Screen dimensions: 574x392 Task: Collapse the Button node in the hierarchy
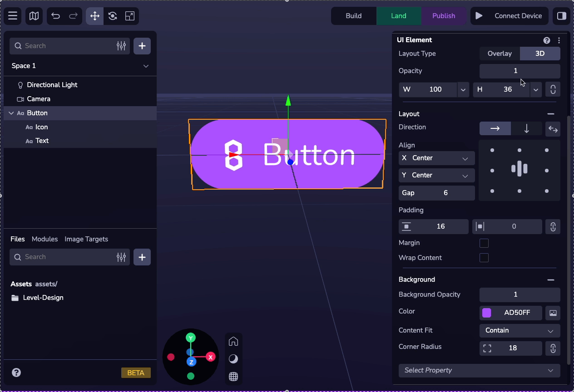10,113
